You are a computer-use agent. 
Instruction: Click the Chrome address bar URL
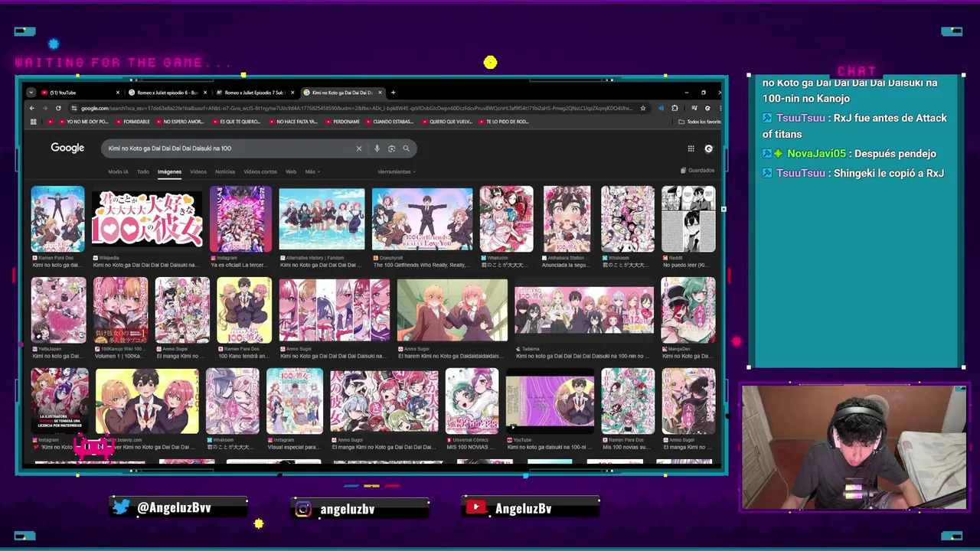[x=356, y=108]
